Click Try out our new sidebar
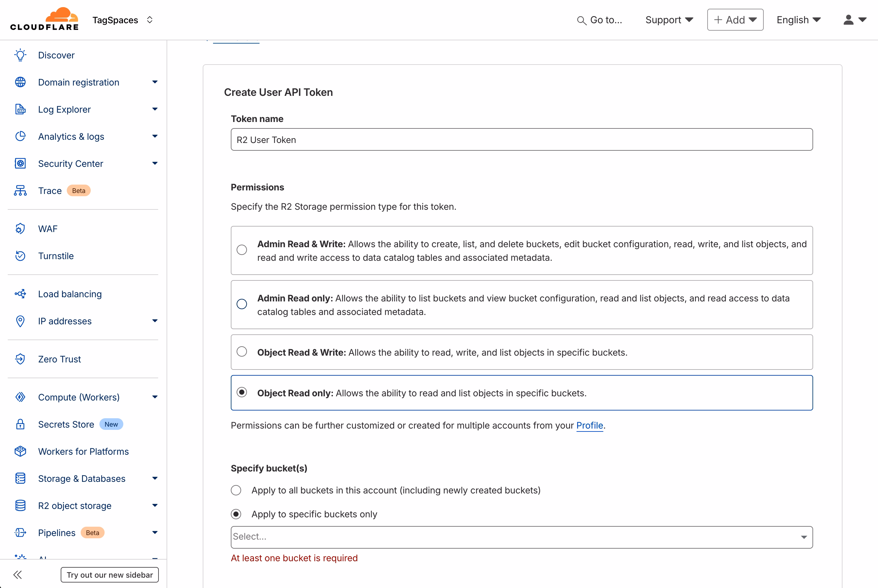The image size is (878, 588). click(109, 574)
